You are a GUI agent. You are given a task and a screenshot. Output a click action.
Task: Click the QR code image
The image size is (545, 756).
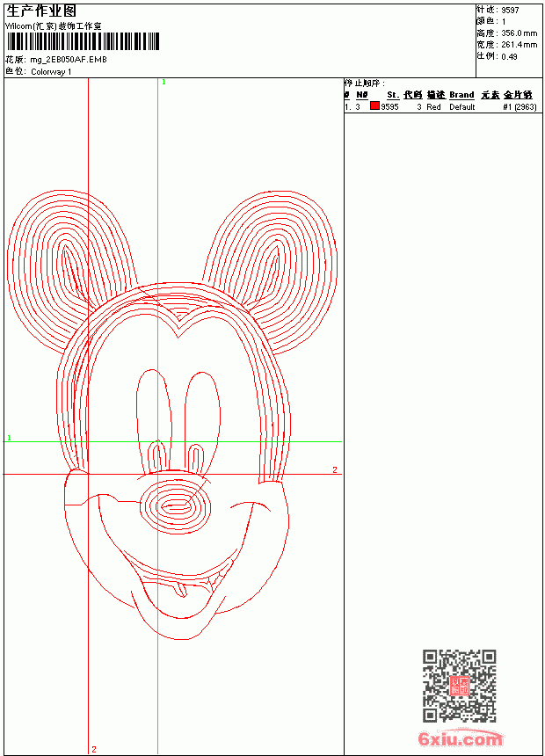[x=460, y=685]
